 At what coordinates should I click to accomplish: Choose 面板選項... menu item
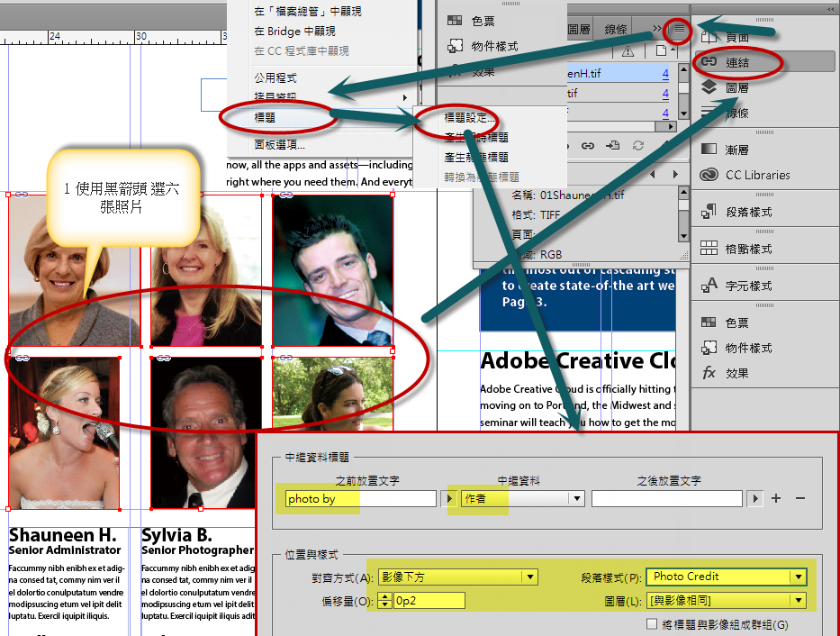(x=279, y=144)
